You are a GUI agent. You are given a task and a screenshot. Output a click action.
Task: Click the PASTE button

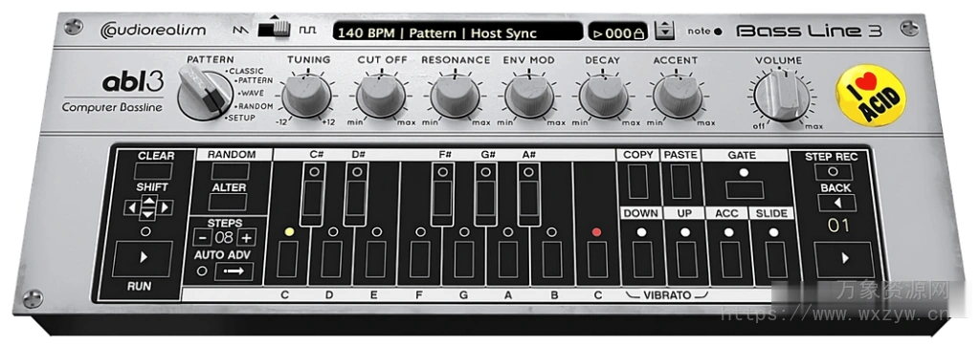680,182
